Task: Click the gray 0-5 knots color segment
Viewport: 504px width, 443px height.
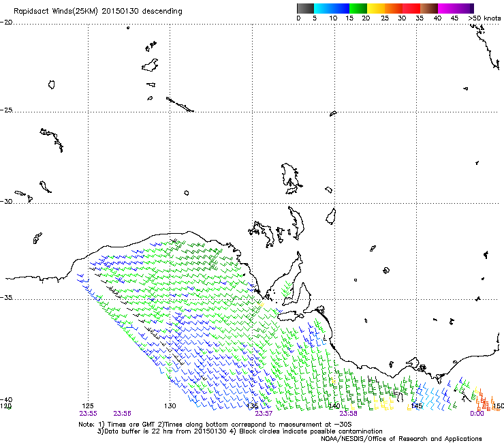Action: coord(305,8)
